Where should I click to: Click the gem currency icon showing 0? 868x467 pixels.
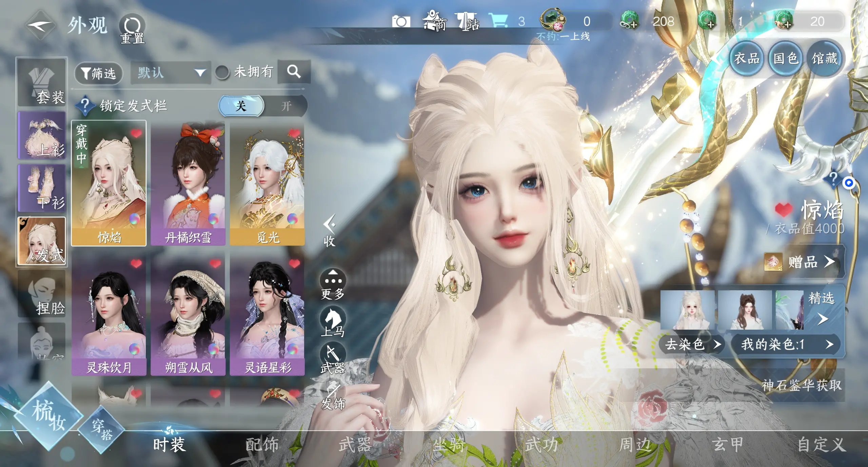pos(553,19)
